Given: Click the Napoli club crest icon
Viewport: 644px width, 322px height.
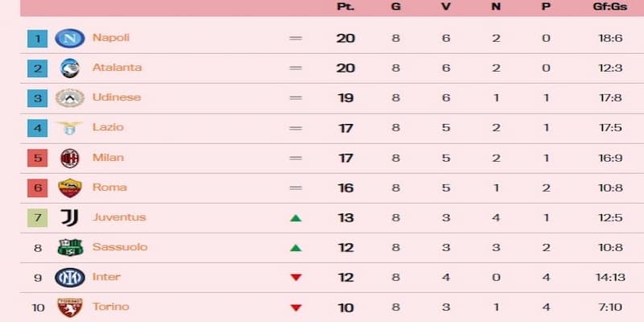Looking at the screenshot, I should tap(70, 38).
